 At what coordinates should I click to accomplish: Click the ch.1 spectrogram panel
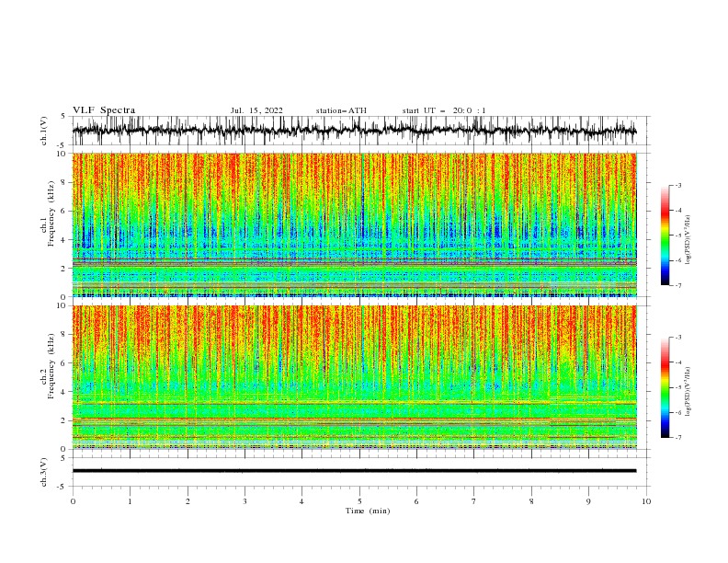point(354,224)
